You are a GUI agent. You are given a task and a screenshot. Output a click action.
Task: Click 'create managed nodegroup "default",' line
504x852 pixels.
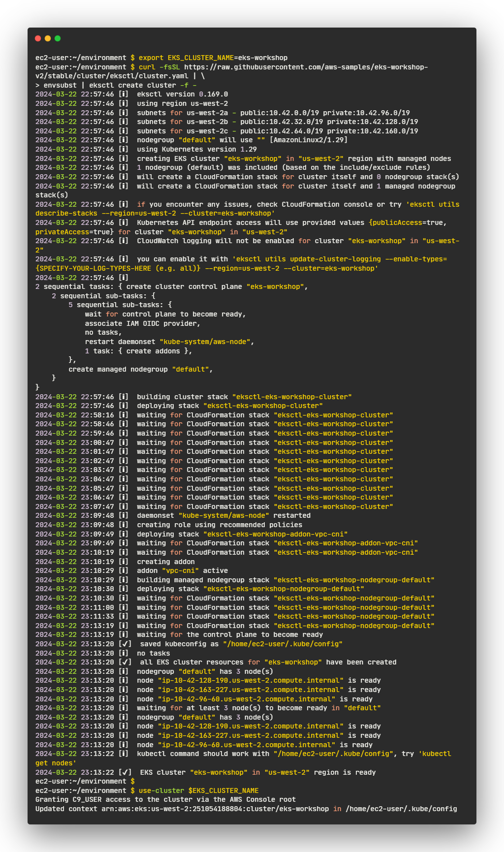coord(141,369)
